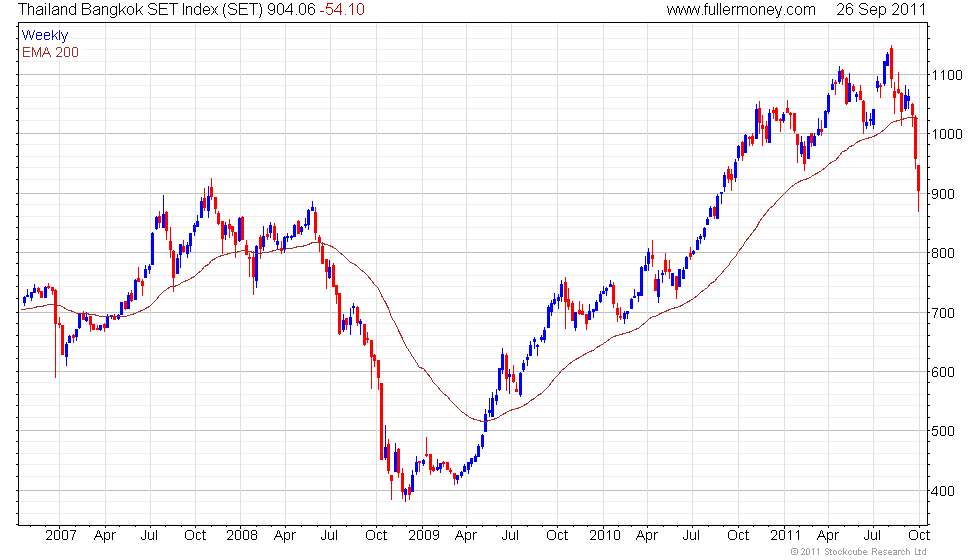This screenshot has width=980, height=560.
Task: Open the www.fullermoney.com link
Action: pos(741,10)
